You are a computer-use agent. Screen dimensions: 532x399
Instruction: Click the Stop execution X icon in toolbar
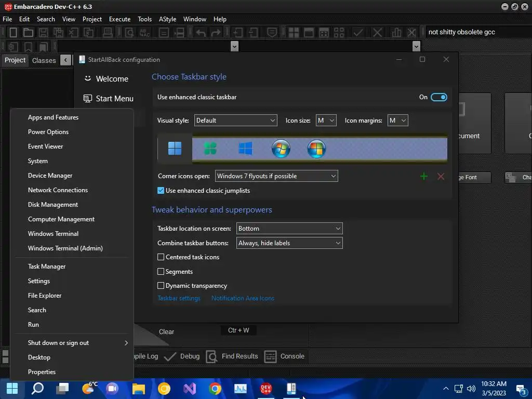[377, 32]
